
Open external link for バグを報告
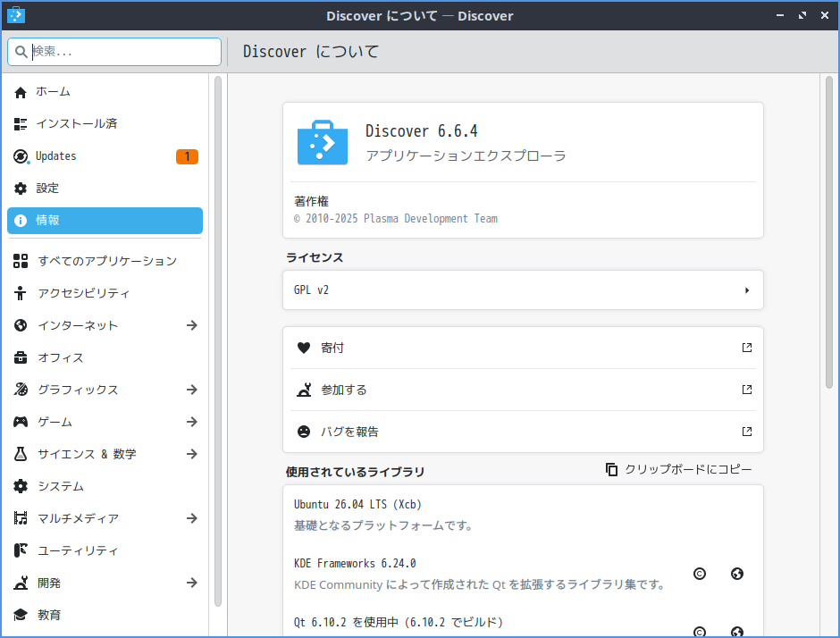point(747,432)
